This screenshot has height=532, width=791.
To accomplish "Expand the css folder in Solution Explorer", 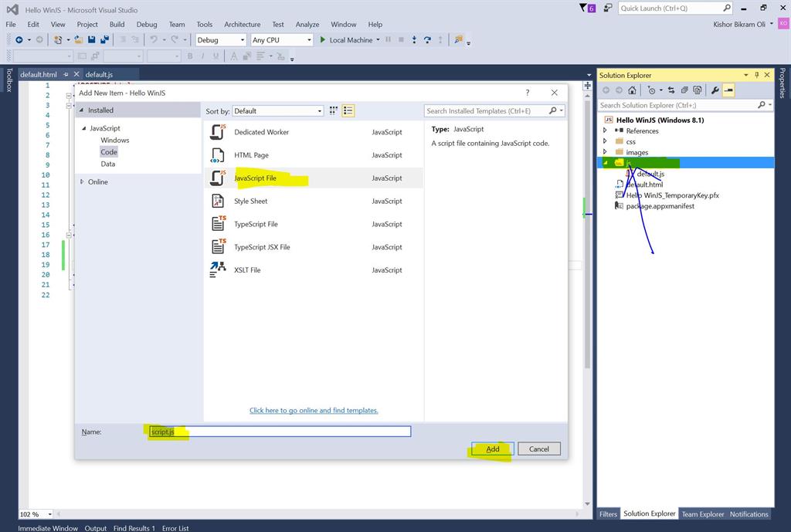I will (x=605, y=141).
